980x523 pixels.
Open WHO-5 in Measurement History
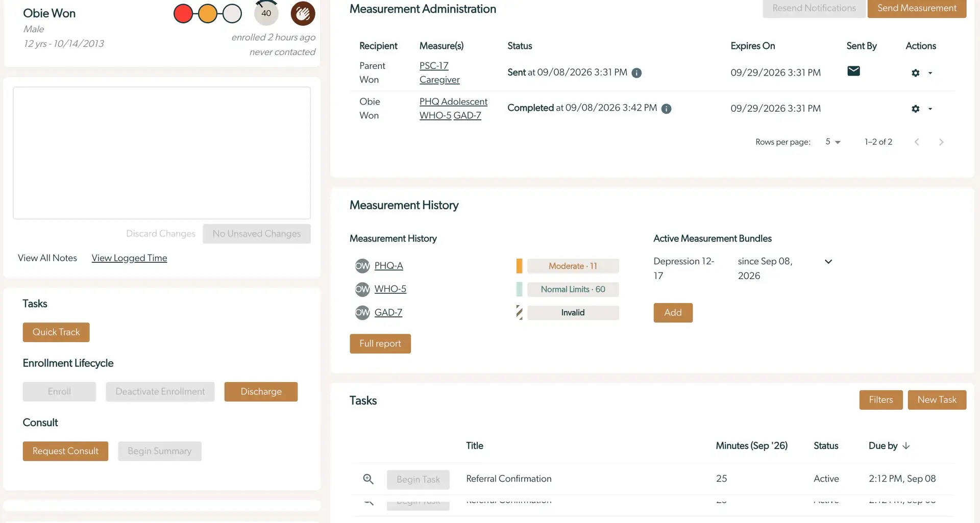tap(390, 289)
